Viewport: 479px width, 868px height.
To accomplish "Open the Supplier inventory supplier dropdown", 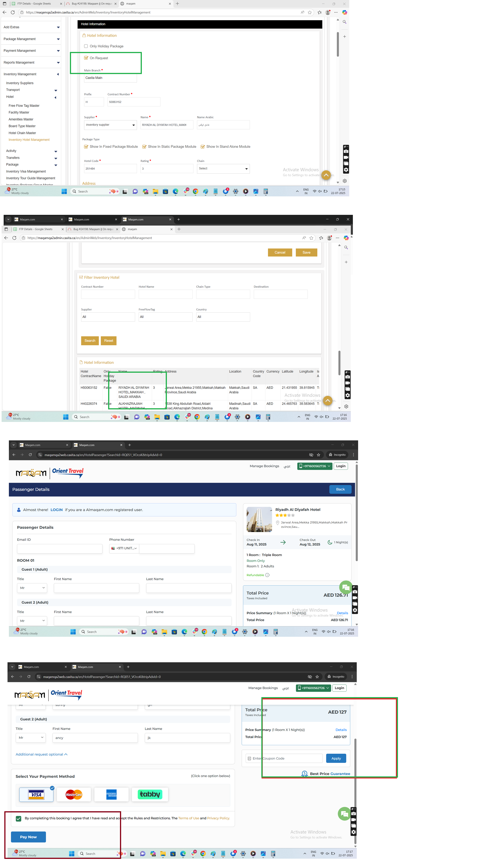I will (110, 125).
